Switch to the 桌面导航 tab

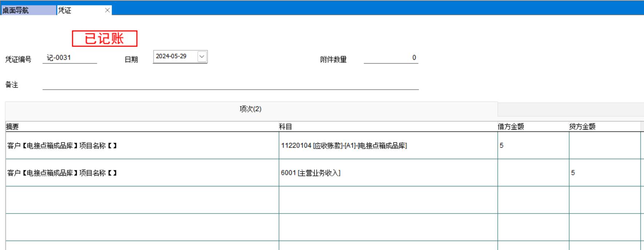[x=28, y=10]
